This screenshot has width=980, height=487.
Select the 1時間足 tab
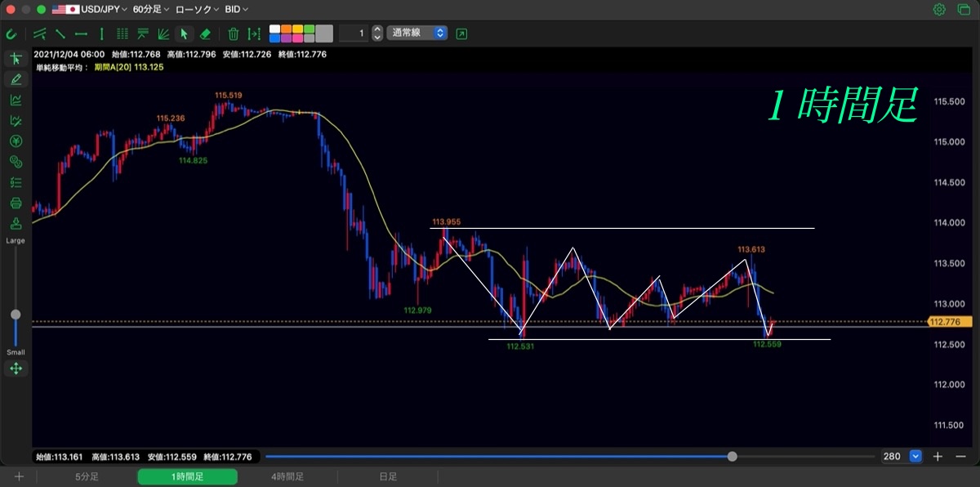coord(187,476)
